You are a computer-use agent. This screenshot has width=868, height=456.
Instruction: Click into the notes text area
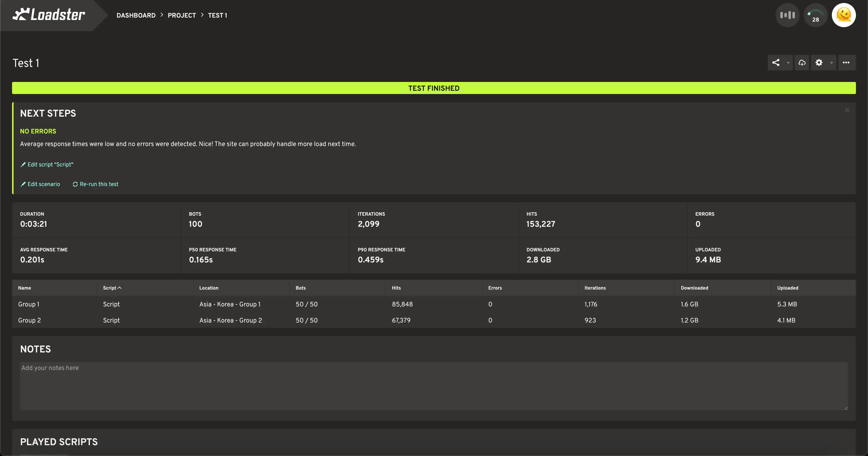(x=434, y=386)
